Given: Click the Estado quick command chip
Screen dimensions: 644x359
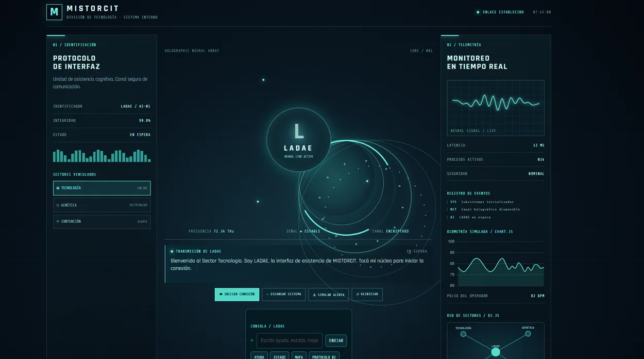Looking at the screenshot, I should pyautogui.click(x=280, y=356).
